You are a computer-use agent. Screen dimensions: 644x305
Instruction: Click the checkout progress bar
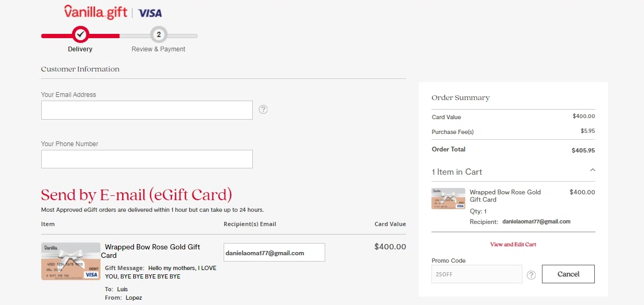[119, 36]
